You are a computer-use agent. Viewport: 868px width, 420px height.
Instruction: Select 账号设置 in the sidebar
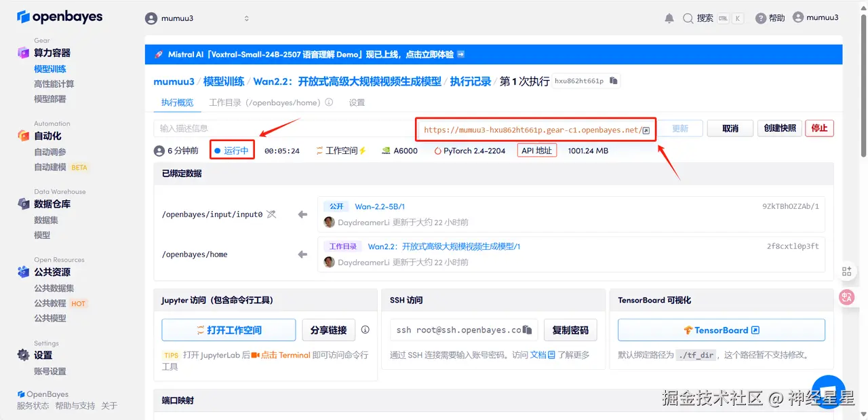pyautogui.click(x=50, y=371)
